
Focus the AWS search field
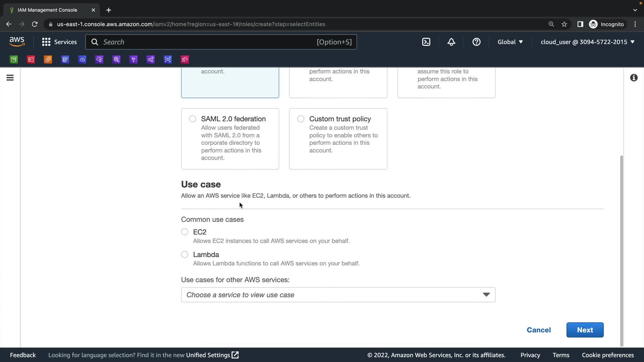208,42
